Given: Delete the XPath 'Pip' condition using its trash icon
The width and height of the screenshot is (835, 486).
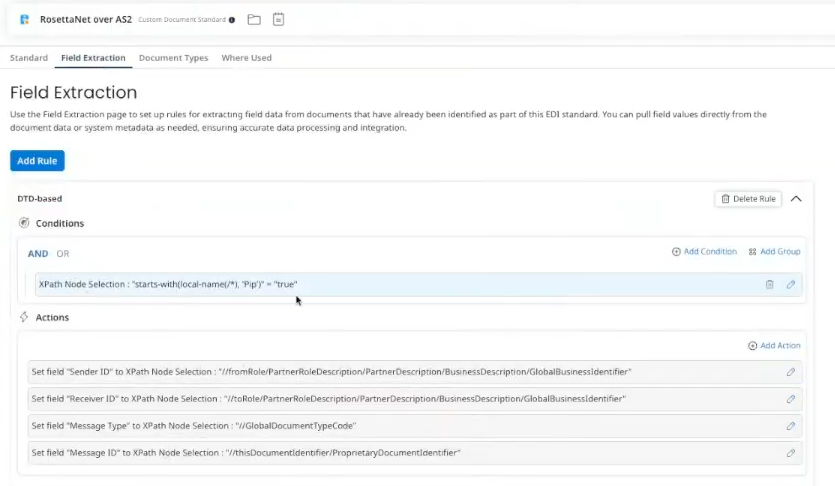Looking at the screenshot, I should 769,284.
